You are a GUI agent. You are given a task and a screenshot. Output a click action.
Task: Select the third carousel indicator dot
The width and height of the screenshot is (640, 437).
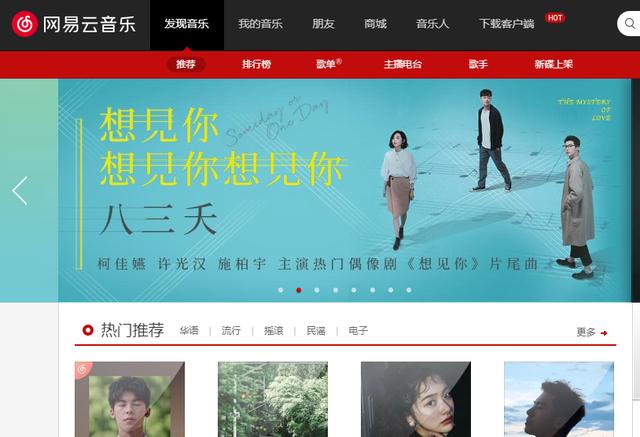pyautogui.click(x=317, y=290)
